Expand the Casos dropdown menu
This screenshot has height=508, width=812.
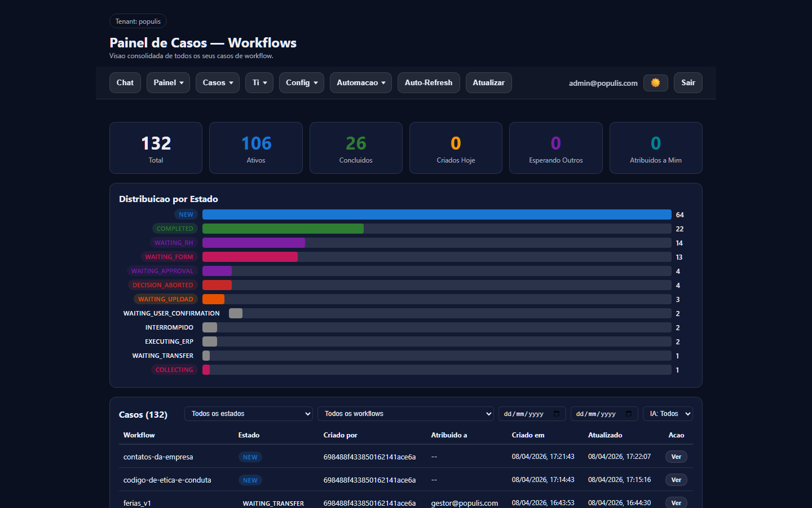pos(217,82)
